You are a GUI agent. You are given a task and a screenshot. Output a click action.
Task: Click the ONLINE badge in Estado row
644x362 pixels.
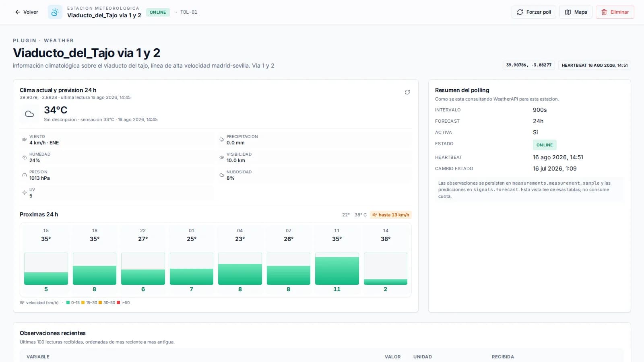coord(545,145)
